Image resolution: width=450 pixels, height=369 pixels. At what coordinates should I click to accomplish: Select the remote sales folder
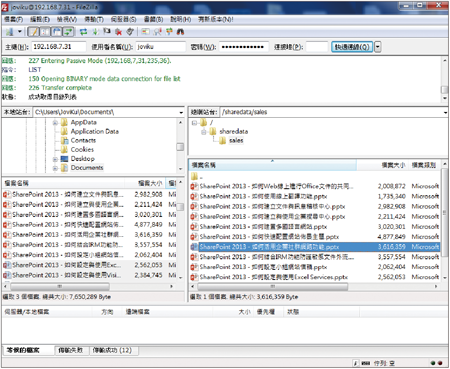(236, 140)
